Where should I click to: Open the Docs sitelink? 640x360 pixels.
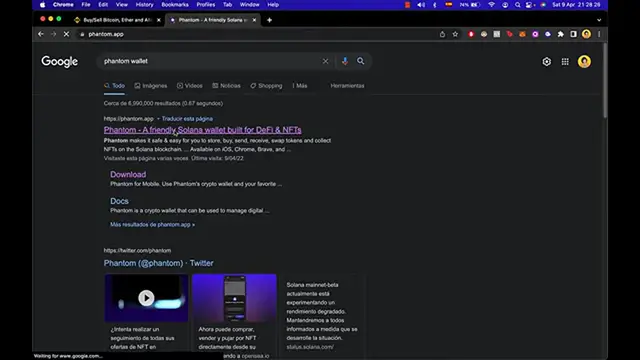coord(119,201)
